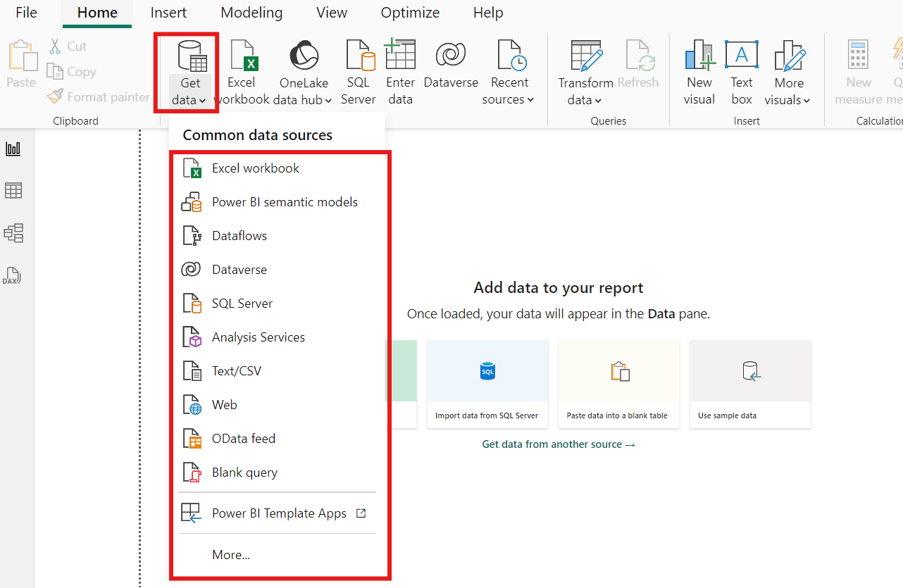Choose Blank query option

coord(278,473)
